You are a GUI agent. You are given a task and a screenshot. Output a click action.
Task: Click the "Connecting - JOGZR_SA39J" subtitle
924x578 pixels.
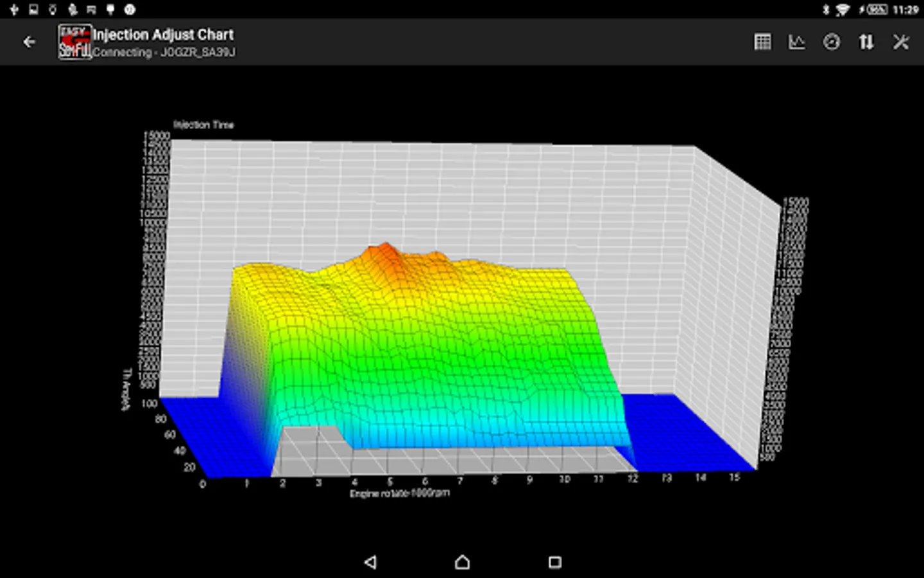click(x=164, y=52)
